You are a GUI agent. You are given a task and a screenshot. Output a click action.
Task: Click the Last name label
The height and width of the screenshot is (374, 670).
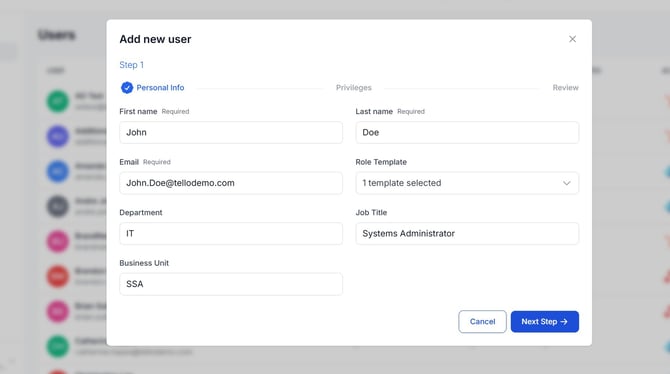(374, 111)
